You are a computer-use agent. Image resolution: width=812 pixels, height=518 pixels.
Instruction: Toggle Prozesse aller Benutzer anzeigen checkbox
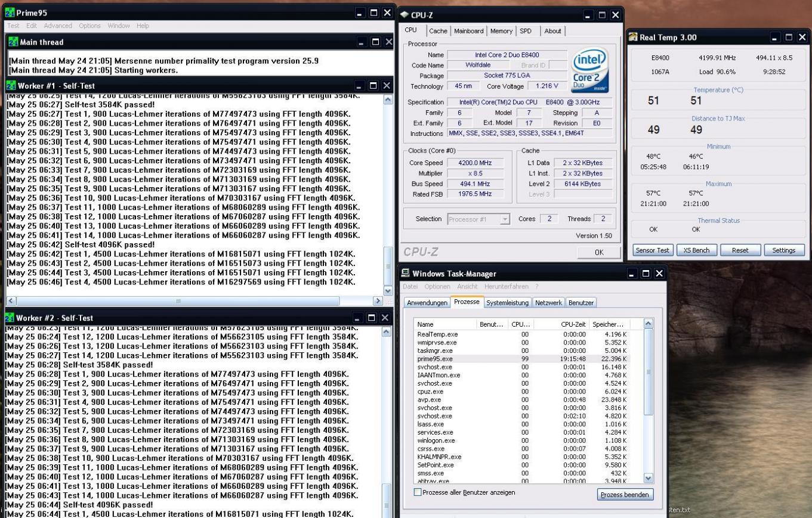[418, 492]
